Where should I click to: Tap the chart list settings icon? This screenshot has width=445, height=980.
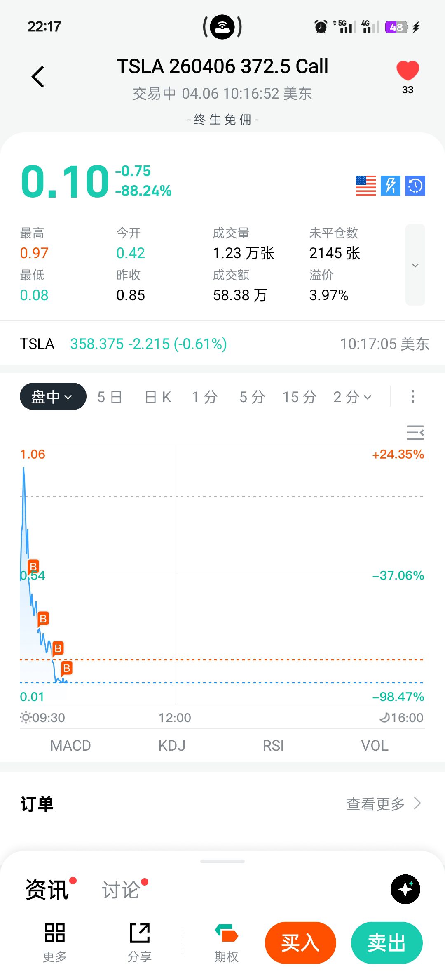point(415,433)
